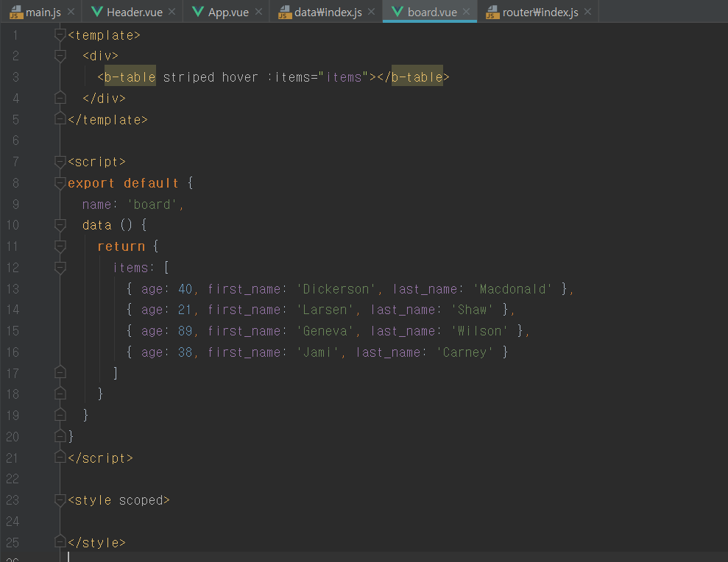The height and width of the screenshot is (562, 728).
Task: Click the Vue icon on board.vue tab
Action: click(397, 12)
